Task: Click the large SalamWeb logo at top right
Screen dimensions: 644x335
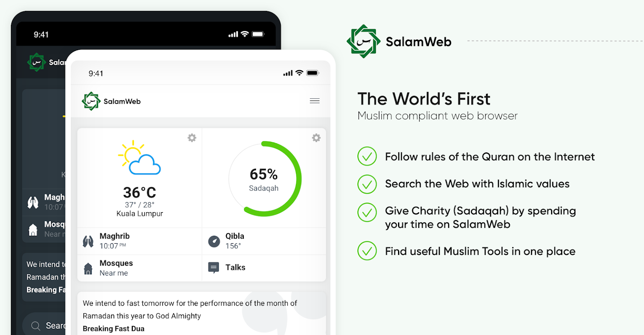Action: tap(363, 41)
